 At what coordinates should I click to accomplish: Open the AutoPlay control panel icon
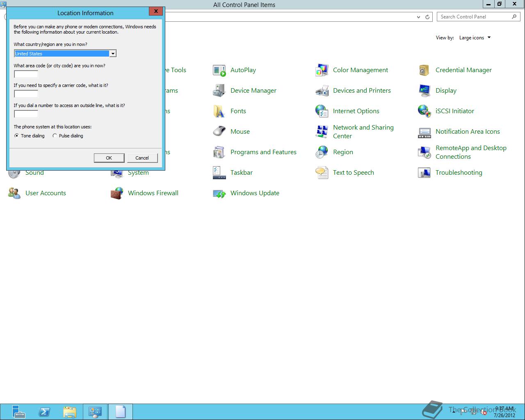219,70
